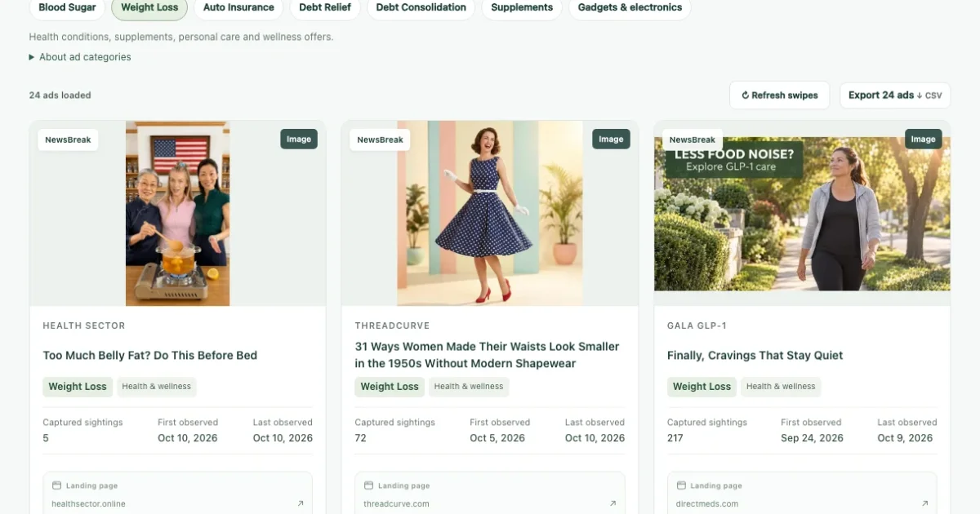Image resolution: width=980 pixels, height=514 pixels.
Task: Click the NewsBreak badge on the Threadcurve ad
Action: point(380,140)
